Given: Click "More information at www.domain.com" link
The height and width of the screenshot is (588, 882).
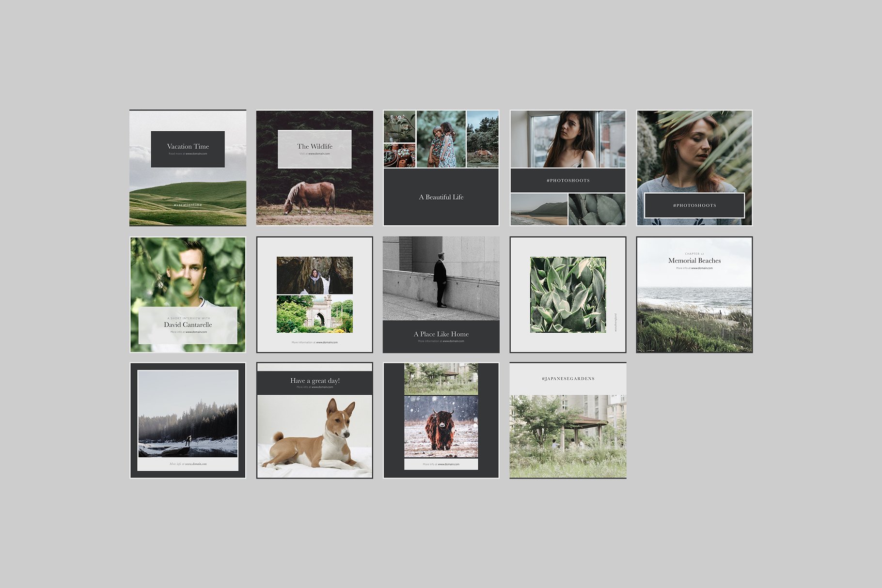Looking at the screenshot, I should [315, 342].
